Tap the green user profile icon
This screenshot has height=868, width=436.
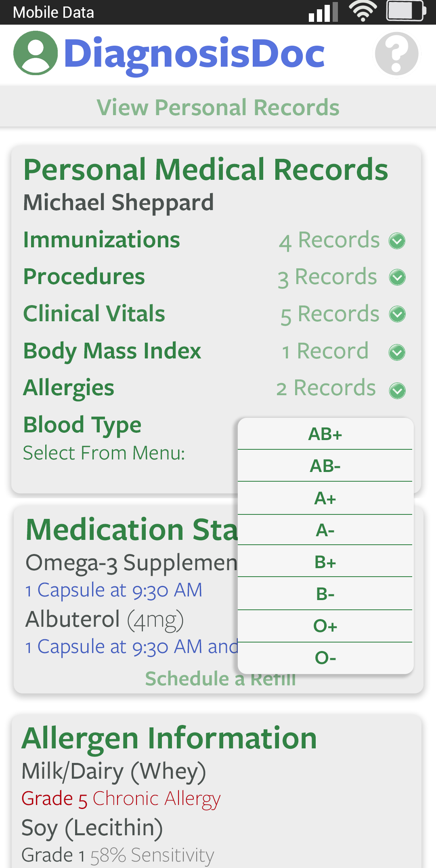(36, 53)
